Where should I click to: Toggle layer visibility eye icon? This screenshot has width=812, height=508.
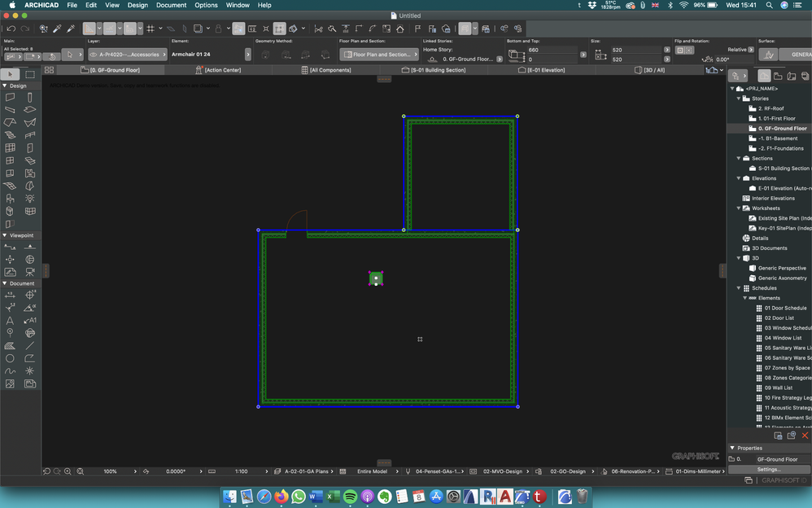click(94, 55)
